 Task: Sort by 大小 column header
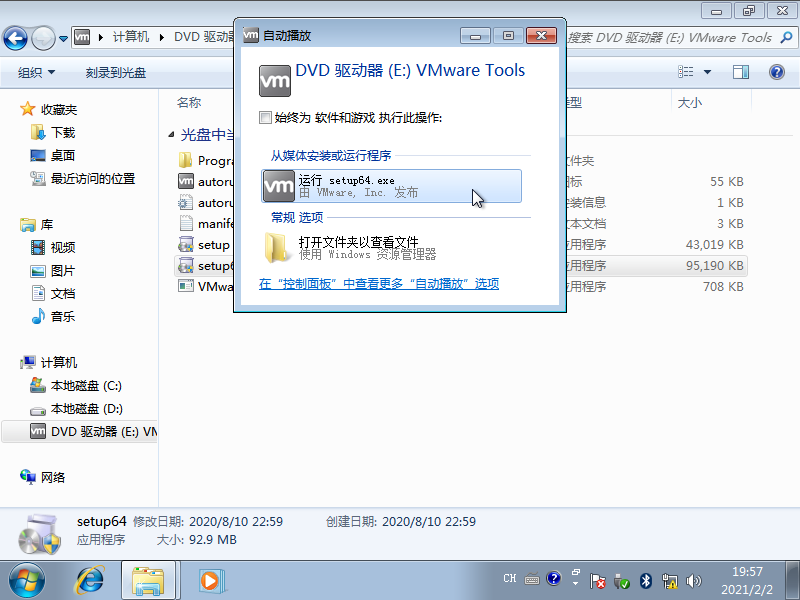coord(690,103)
